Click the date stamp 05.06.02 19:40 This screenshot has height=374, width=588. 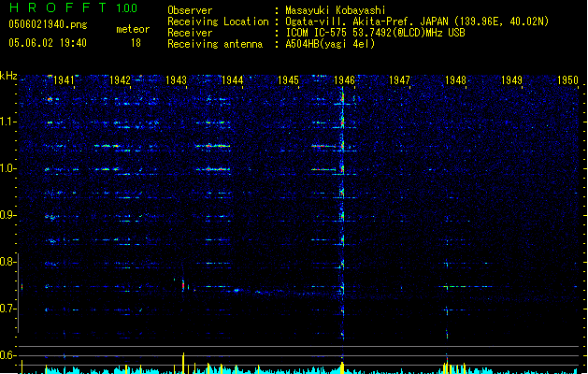pyautogui.click(x=48, y=43)
